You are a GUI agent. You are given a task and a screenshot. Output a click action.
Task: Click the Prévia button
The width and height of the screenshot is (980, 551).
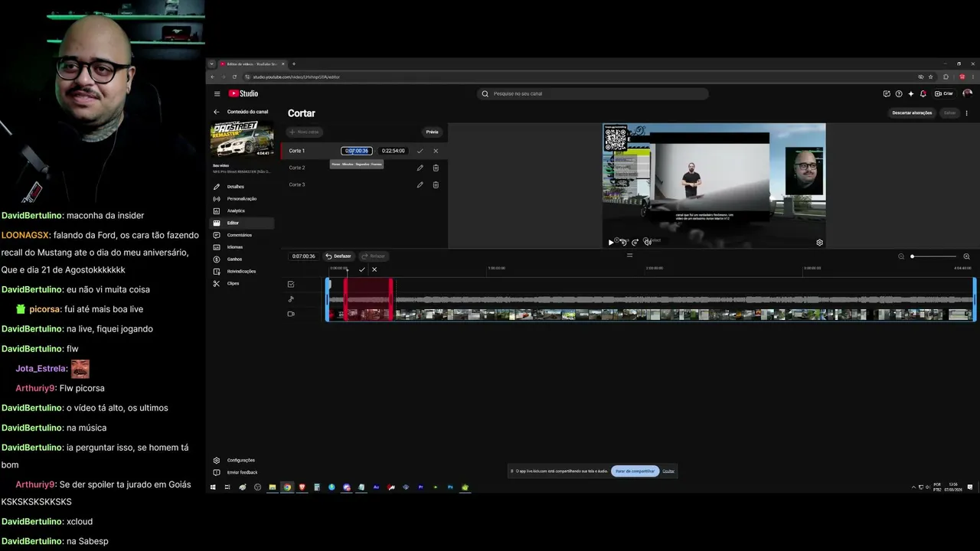(x=432, y=132)
